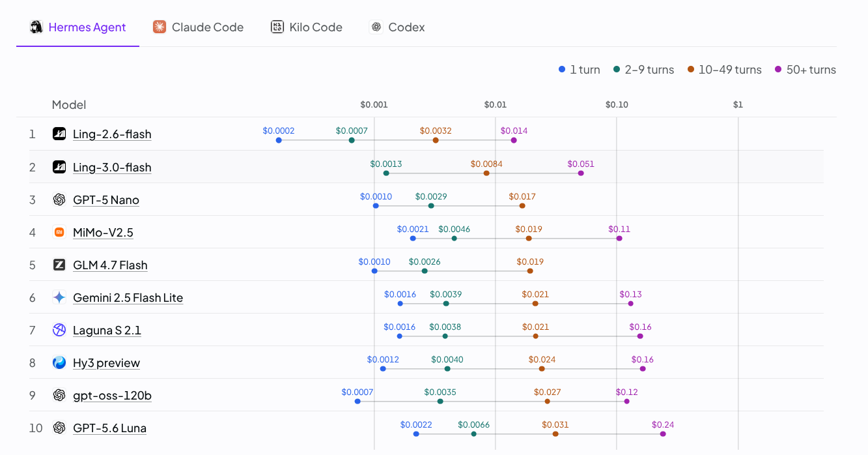Image resolution: width=868 pixels, height=455 pixels.
Task: Open the Ling-2.6-flash model link
Action: [112, 134]
